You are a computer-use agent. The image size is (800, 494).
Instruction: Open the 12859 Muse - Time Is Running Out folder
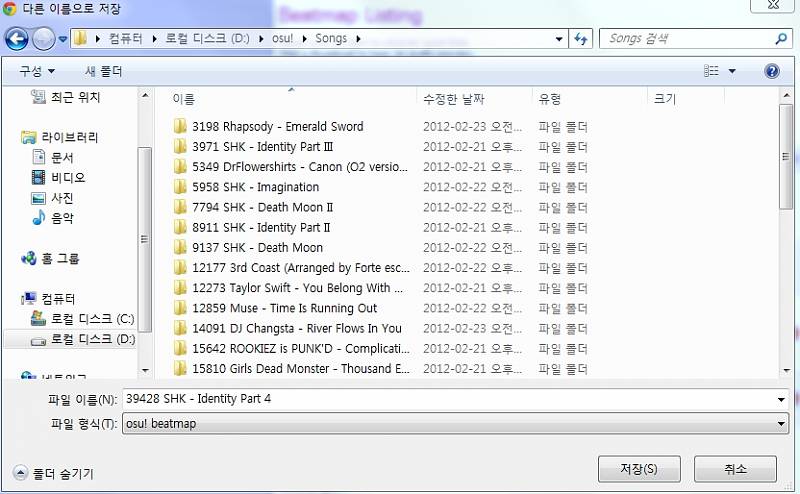click(284, 308)
